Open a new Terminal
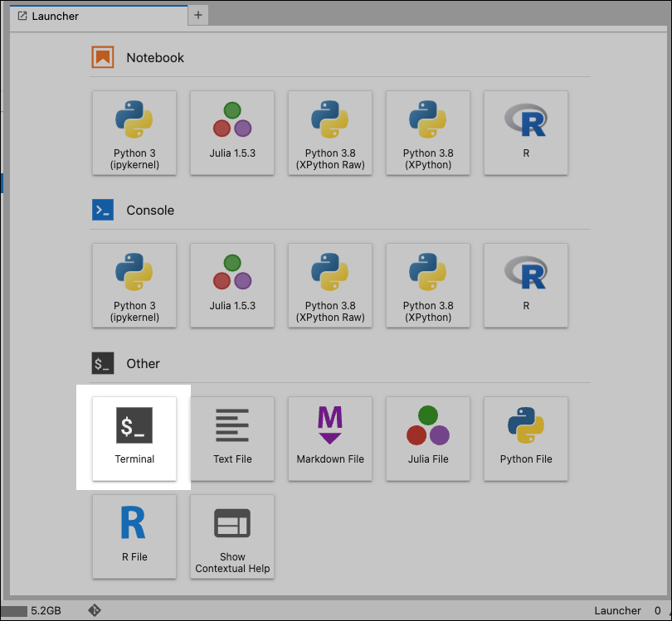 click(x=134, y=438)
